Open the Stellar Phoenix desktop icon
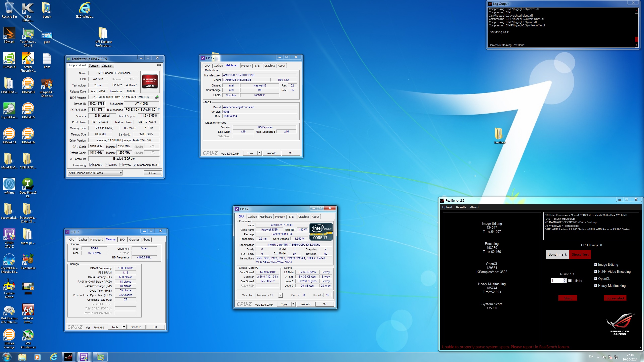Screen dimensions: 644x362 coord(28,62)
